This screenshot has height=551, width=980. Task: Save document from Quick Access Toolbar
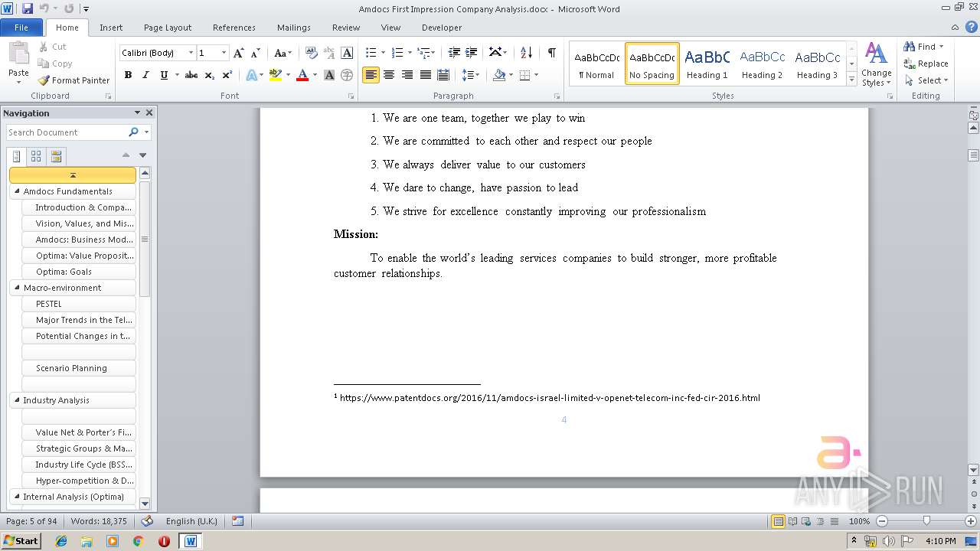(x=28, y=8)
